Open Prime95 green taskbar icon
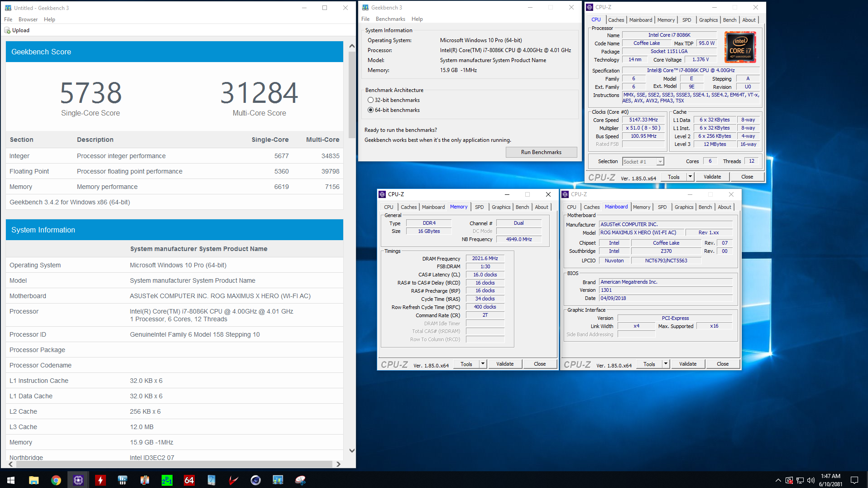 click(x=167, y=480)
